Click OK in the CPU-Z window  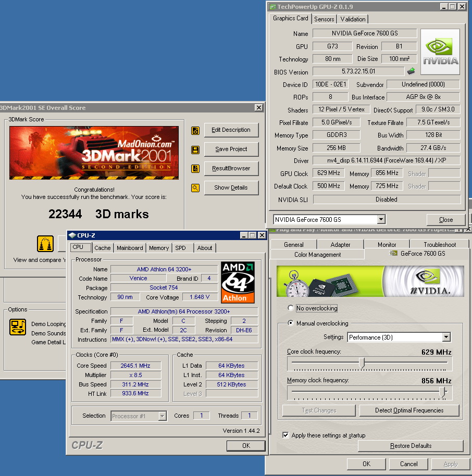pos(246,445)
